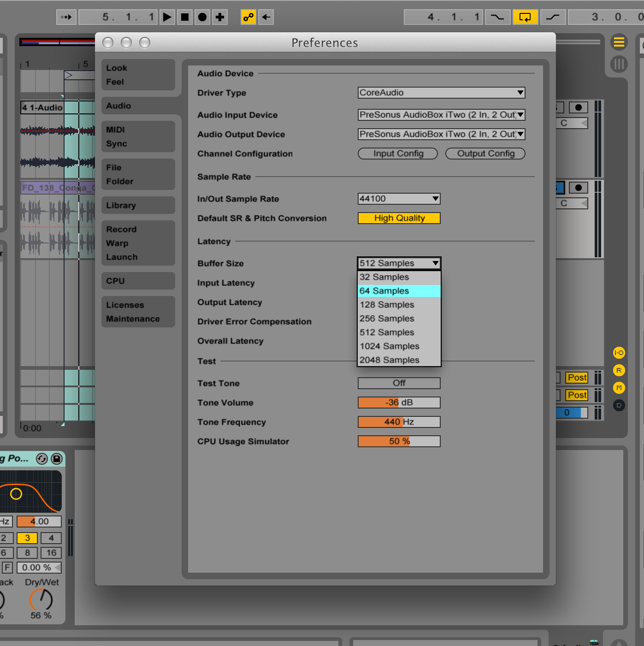Click the Arrangement Record button
Screen dimensions: 644x646
tap(202, 17)
